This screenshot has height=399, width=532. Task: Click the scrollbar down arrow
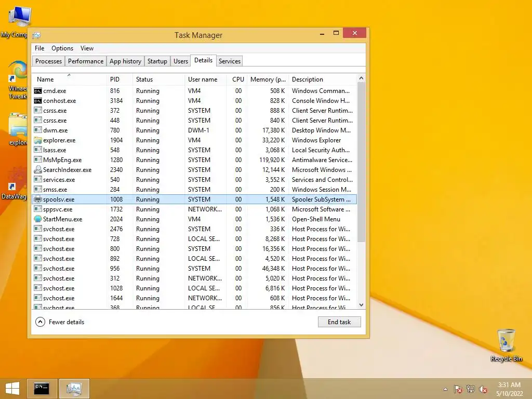coord(362,305)
